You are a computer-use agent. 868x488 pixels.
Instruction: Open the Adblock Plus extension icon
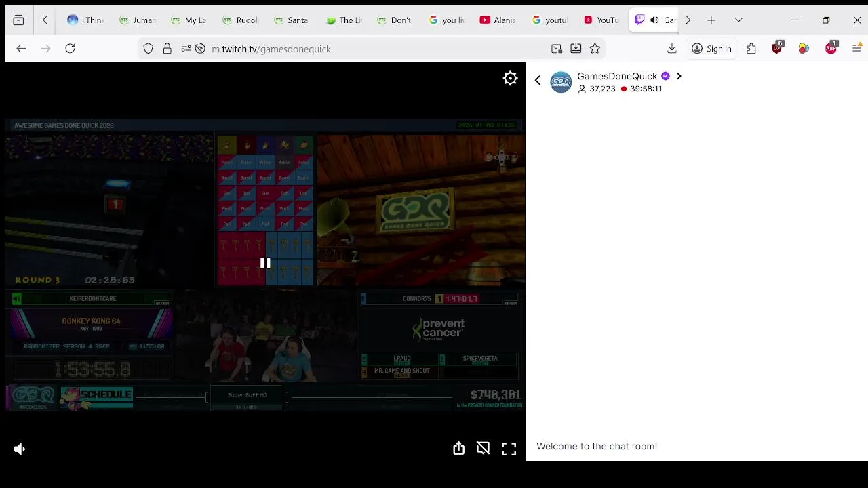pyautogui.click(x=831, y=47)
